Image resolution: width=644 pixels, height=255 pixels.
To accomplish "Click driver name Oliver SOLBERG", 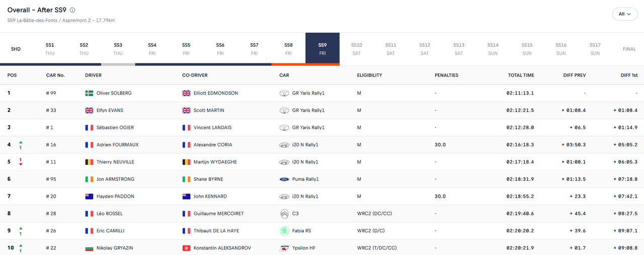I will click(115, 93).
